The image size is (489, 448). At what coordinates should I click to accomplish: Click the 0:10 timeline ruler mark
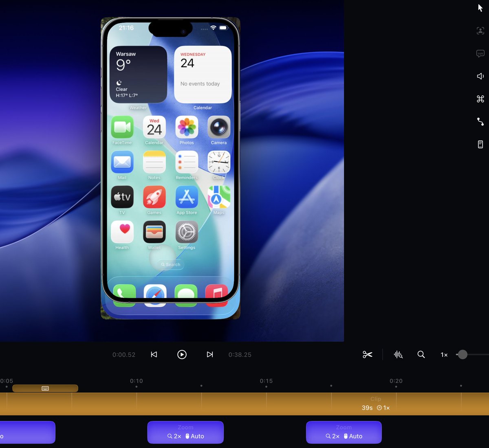click(x=137, y=381)
